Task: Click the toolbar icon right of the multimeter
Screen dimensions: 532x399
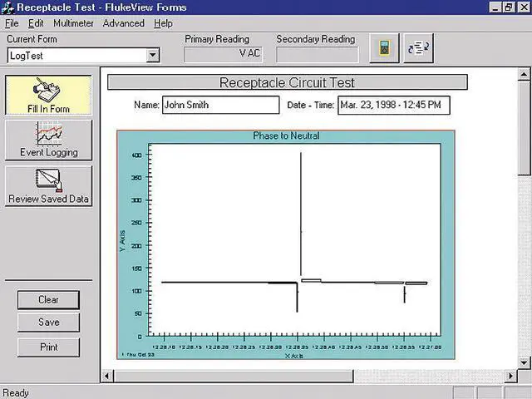Action: (x=416, y=48)
